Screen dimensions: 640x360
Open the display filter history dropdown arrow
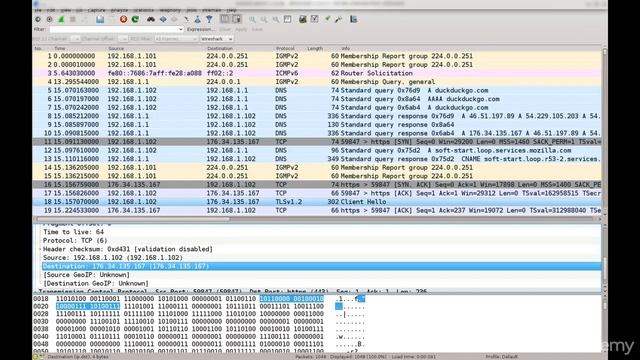(181, 29)
